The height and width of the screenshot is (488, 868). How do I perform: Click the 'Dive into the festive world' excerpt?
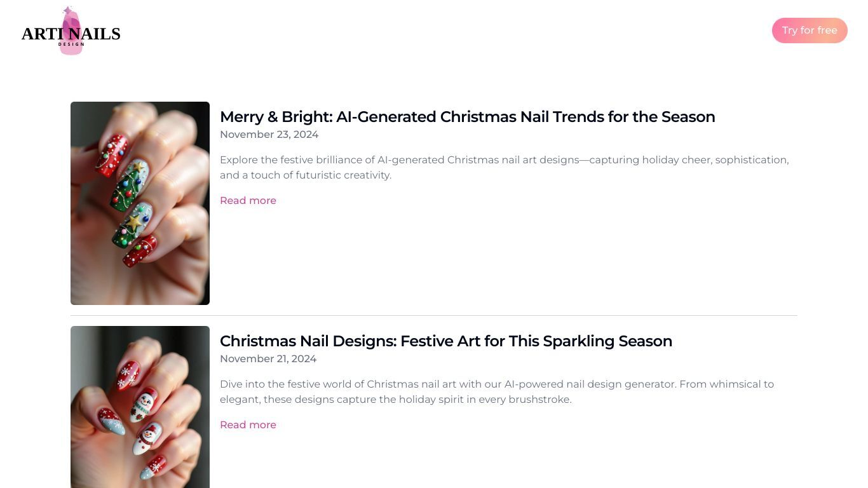click(x=497, y=392)
